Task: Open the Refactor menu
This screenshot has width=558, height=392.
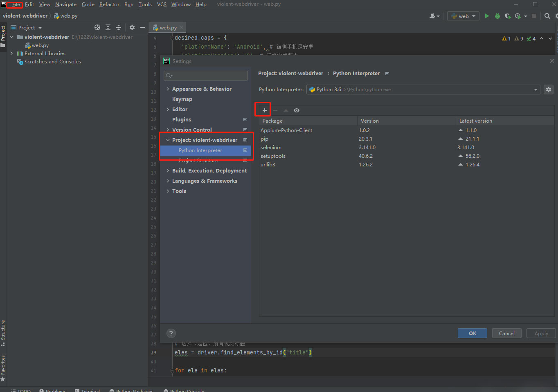Action: 109,4
